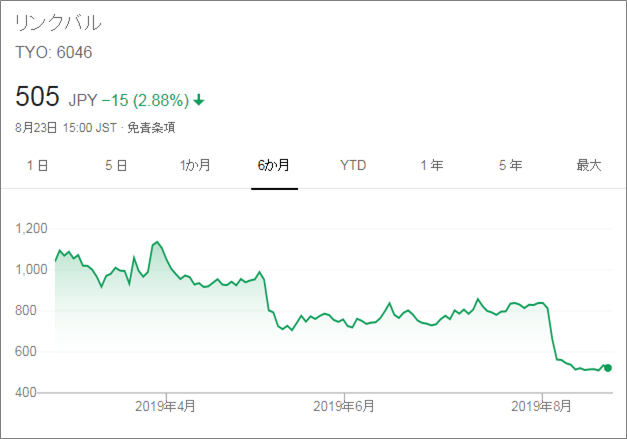Viewport: 627px width, 439px height.
Task: Select the 1年 range tab
Action: pyautogui.click(x=432, y=165)
